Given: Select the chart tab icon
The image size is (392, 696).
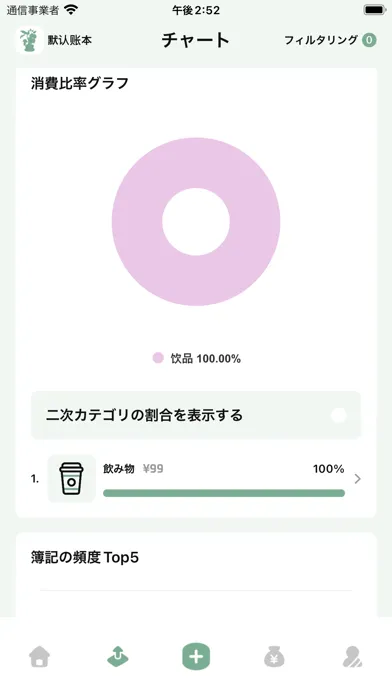Looking at the screenshot, I should 118,656.
